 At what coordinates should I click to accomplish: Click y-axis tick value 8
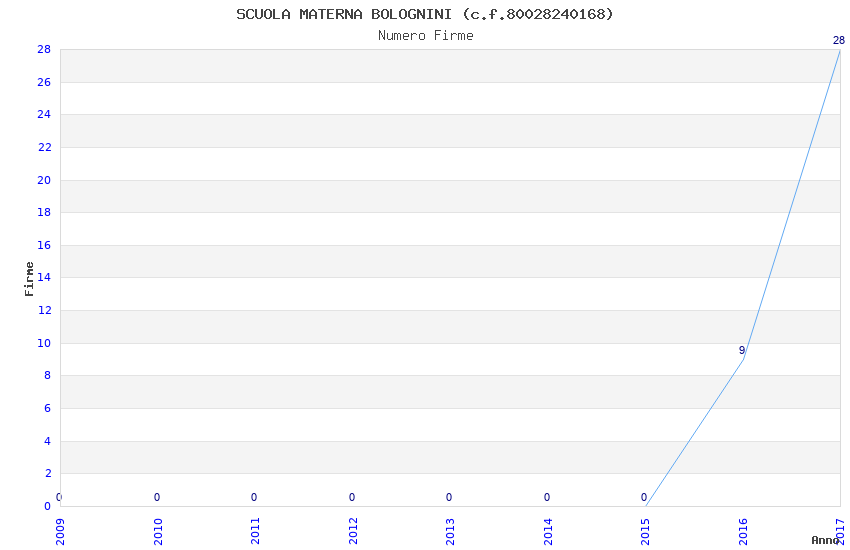(48, 376)
